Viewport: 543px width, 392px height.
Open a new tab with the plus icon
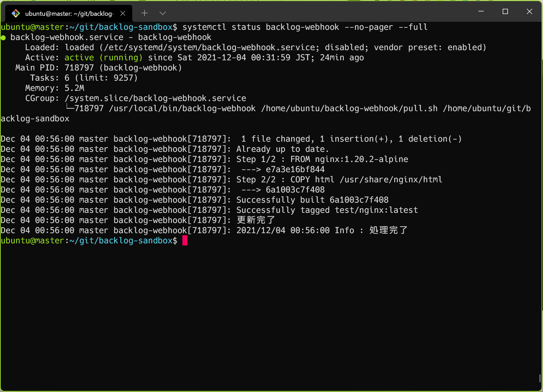tap(144, 13)
